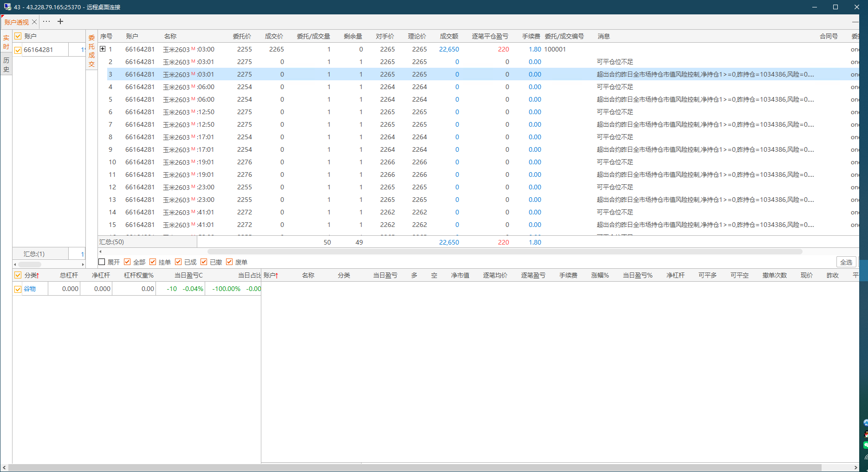
Task: Sort by the 委托价 column header
Action: click(x=242, y=36)
